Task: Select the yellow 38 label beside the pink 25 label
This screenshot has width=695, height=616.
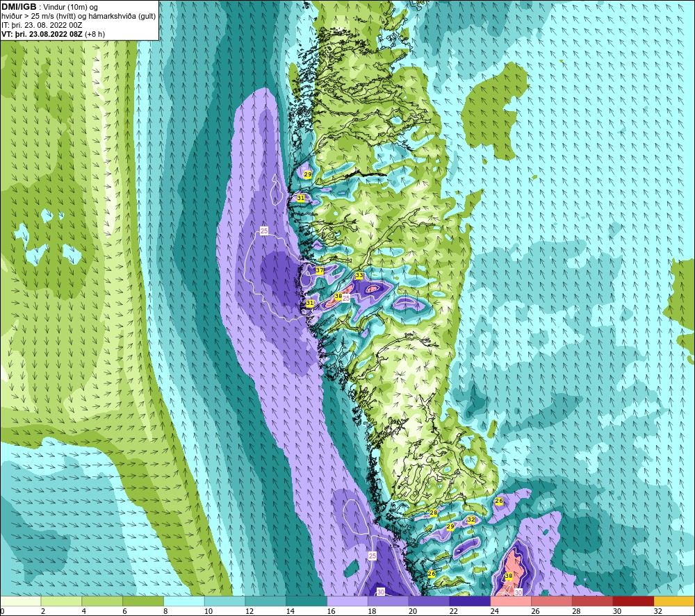Action: point(338,297)
